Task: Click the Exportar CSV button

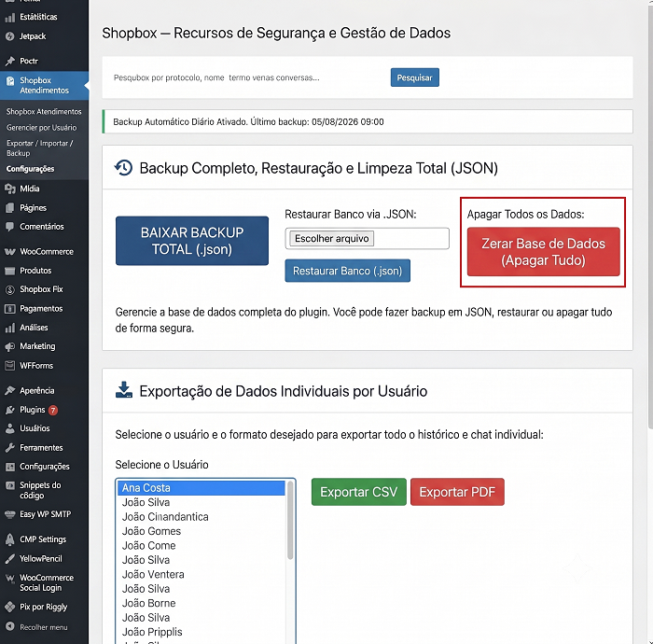Action: tap(358, 492)
